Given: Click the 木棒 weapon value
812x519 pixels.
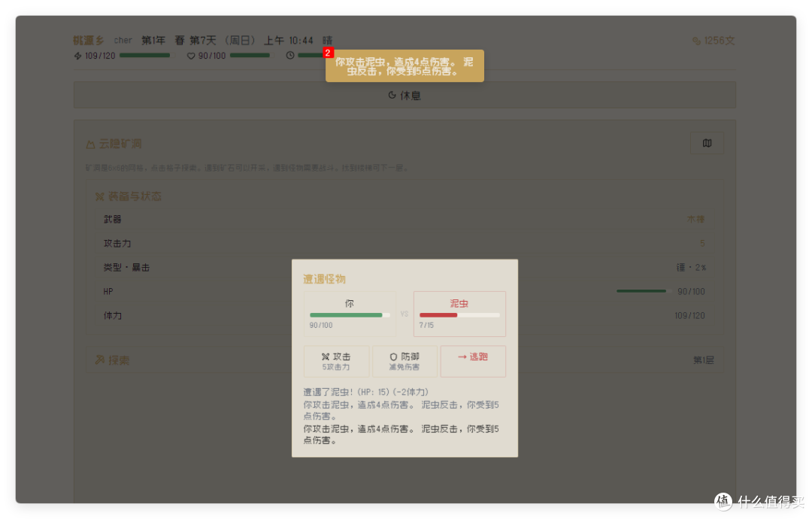Looking at the screenshot, I should coord(695,220).
